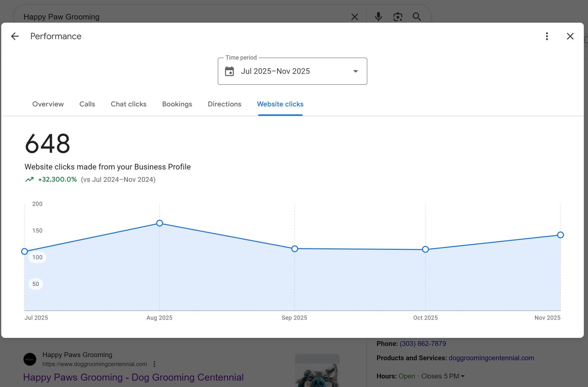Start voice search with microphone icon
The width and height of the screenshot is (588, 387).
[x=378, y=17]
